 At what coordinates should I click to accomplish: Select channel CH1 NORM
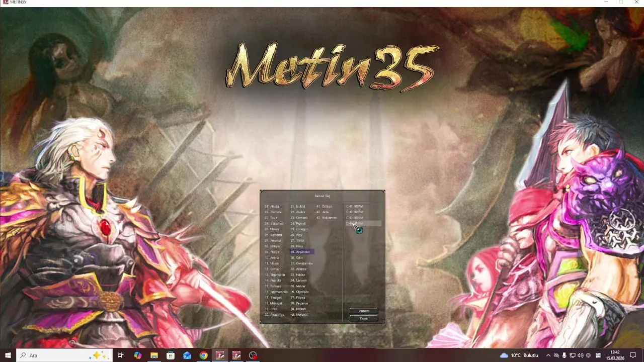tap(355, 206)
